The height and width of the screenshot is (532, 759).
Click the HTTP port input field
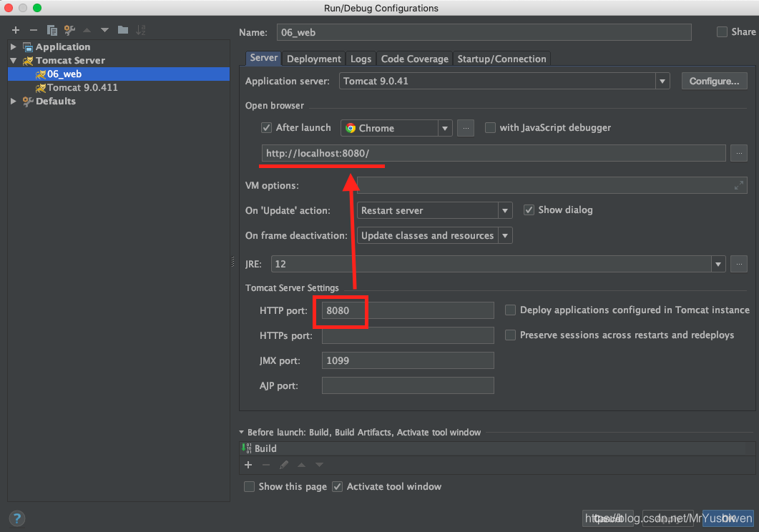(x=408, y=310)
